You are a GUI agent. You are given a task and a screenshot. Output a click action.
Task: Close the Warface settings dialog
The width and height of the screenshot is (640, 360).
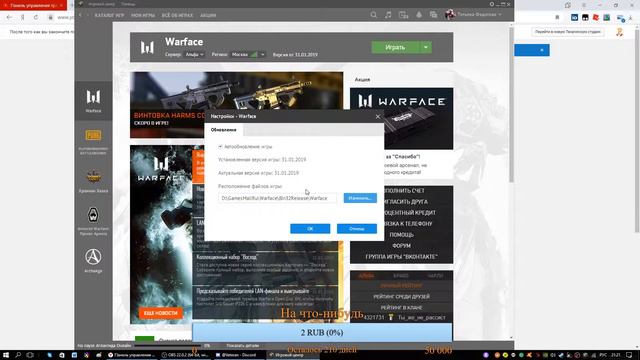(378, 116)
